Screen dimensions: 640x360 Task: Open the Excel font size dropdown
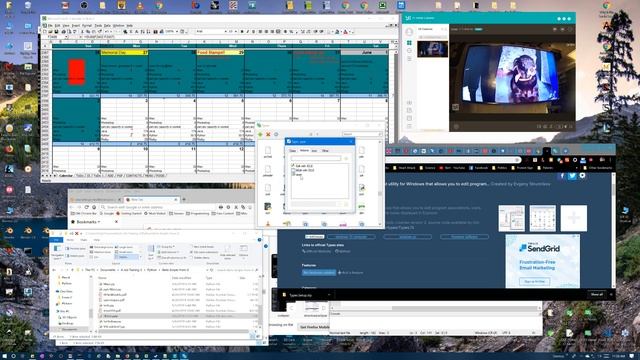point(236,31)
